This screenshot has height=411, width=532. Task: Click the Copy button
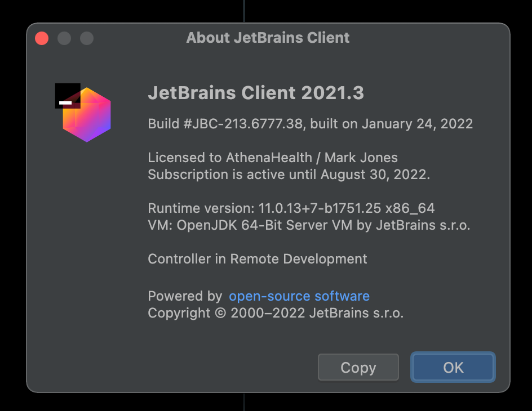(358, 367)
